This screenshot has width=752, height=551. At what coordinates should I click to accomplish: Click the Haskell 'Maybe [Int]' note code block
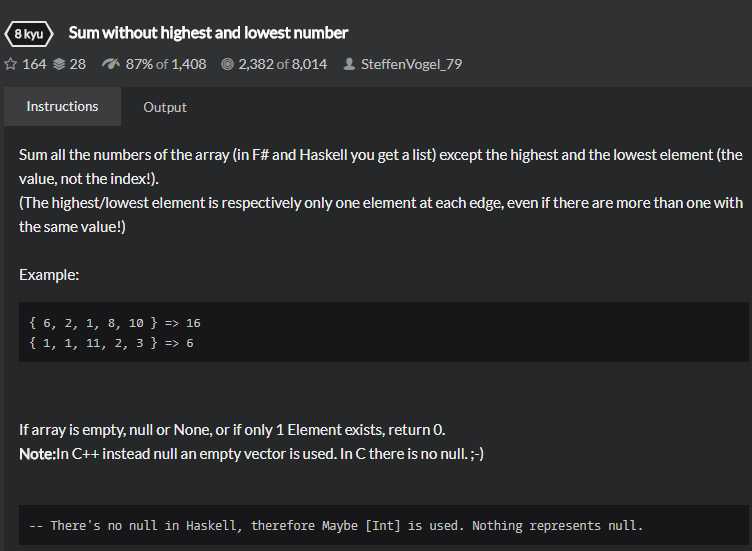(347, 525)
